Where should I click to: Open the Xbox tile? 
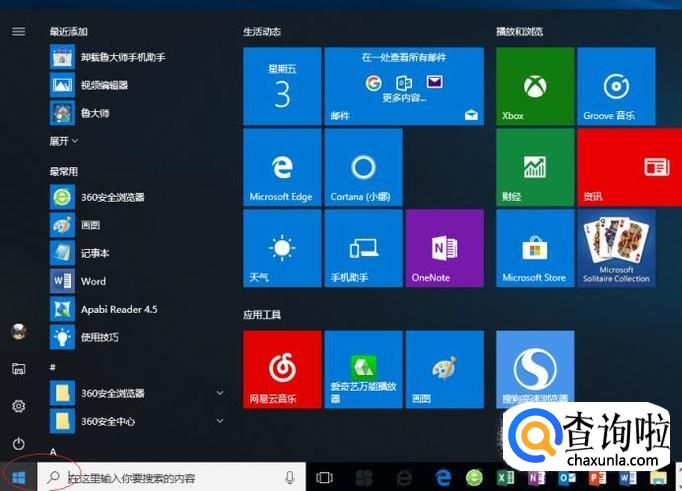click(x=535, y=86)
